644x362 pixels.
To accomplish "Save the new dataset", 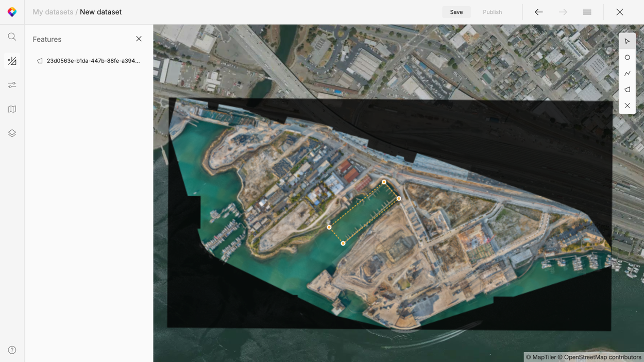I will pyautogui.click(x=456, y=11).
